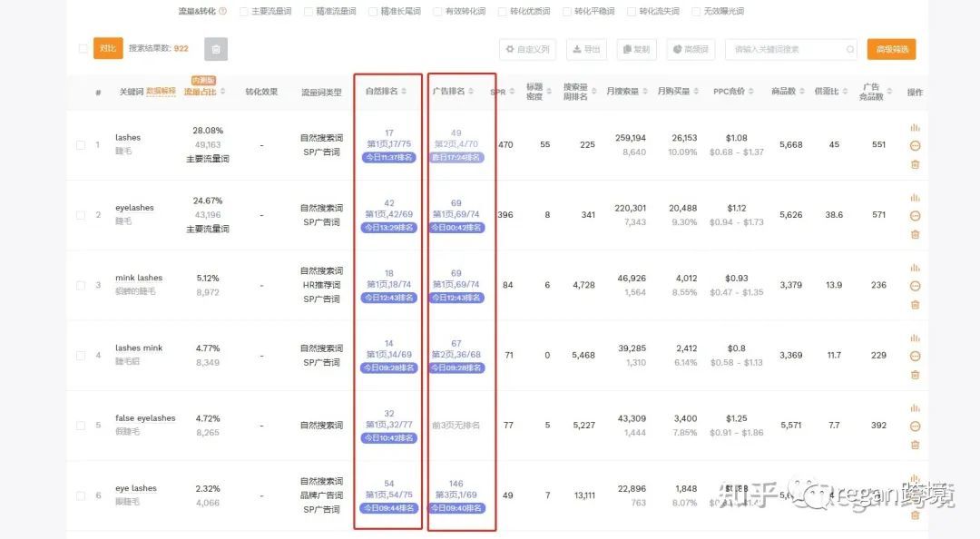Click the '259,194' monthly search value

[630, 138]
